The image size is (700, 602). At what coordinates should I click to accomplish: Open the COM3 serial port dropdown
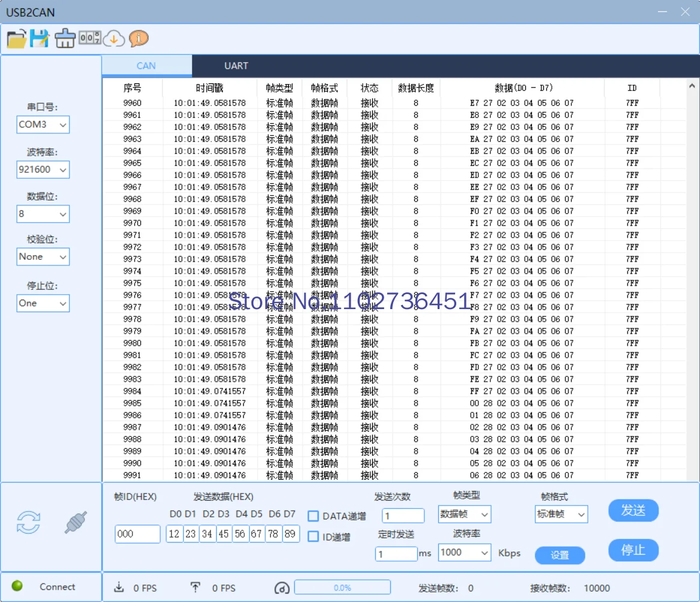click(43, 125)
